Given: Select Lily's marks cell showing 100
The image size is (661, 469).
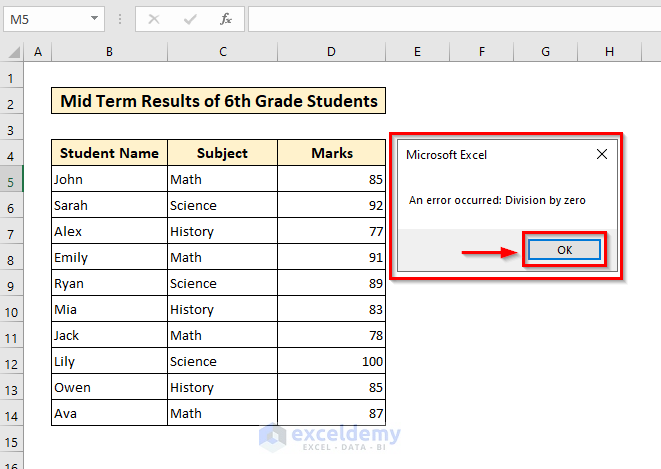Looking at the screenshot, I should pyautogui.click(x=331, y=361).
